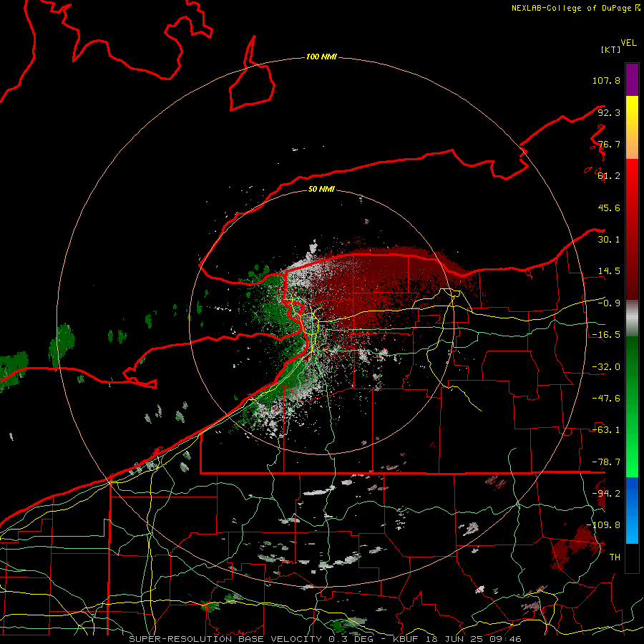Click the 76.7 legend value
Image resolution: width=644 pixels, height=644 pixels.
[609, 144]
